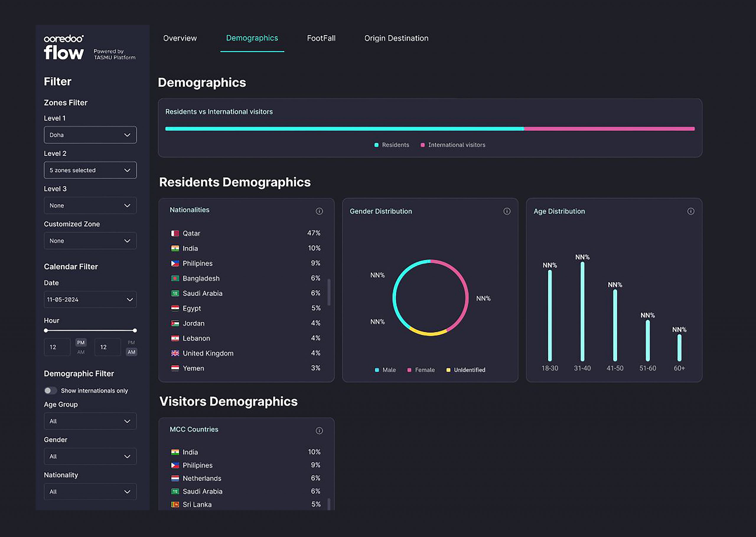Screen dimensions: 756x537
Task: Click the Lebanon flag icon
Action: (175, 338)
